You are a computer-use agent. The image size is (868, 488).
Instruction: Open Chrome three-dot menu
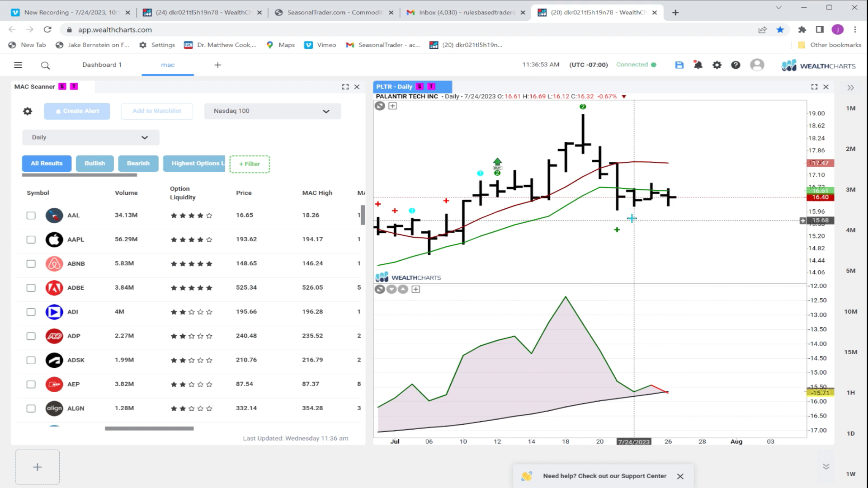click(x=855, y=30)
